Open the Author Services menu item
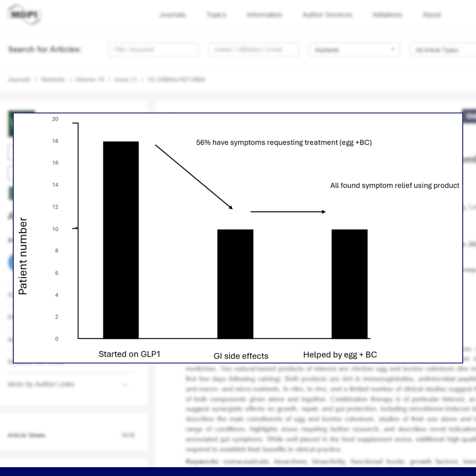This screenshot has height=476, width=476. pos(327,15)
